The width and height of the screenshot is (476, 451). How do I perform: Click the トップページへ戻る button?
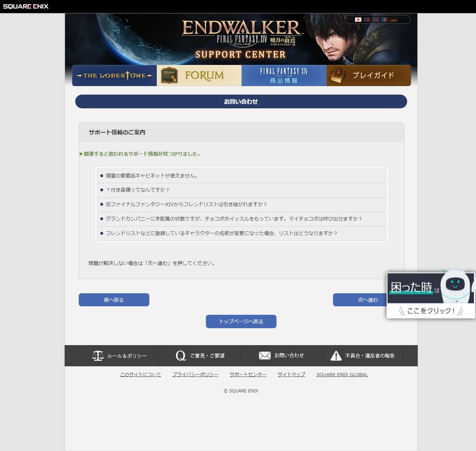241,321
